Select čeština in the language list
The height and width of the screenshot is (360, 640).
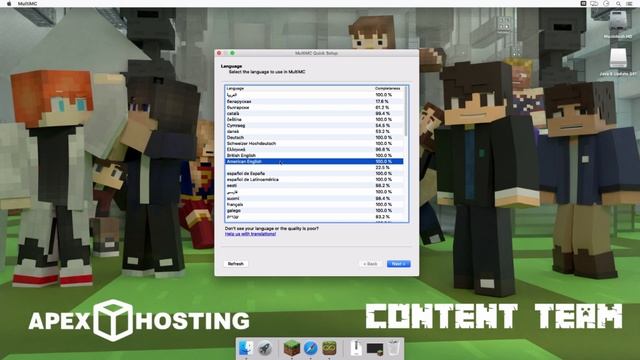pos(314,120)
